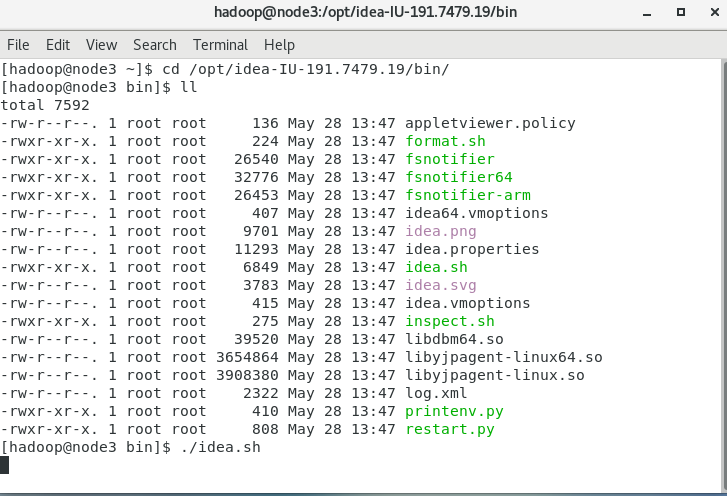Select the appletviewer.policy file name
The width and height of the screenshot is (727, 496).
(490, 123)
